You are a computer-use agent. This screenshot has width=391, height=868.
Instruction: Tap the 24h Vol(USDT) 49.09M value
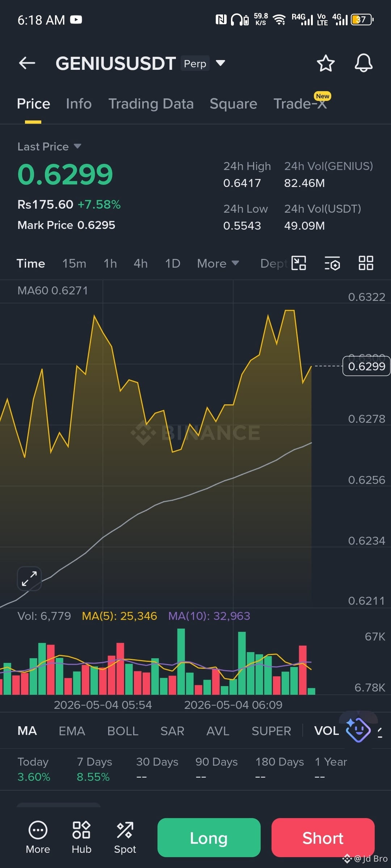(x=304, y=226)
